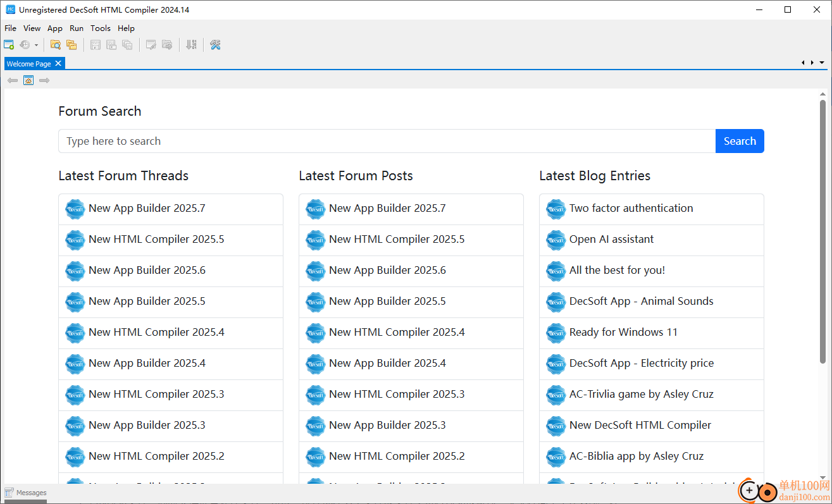Click the stacked folders toolbar icon
The image size is (832, 504).
coord(71,45)
